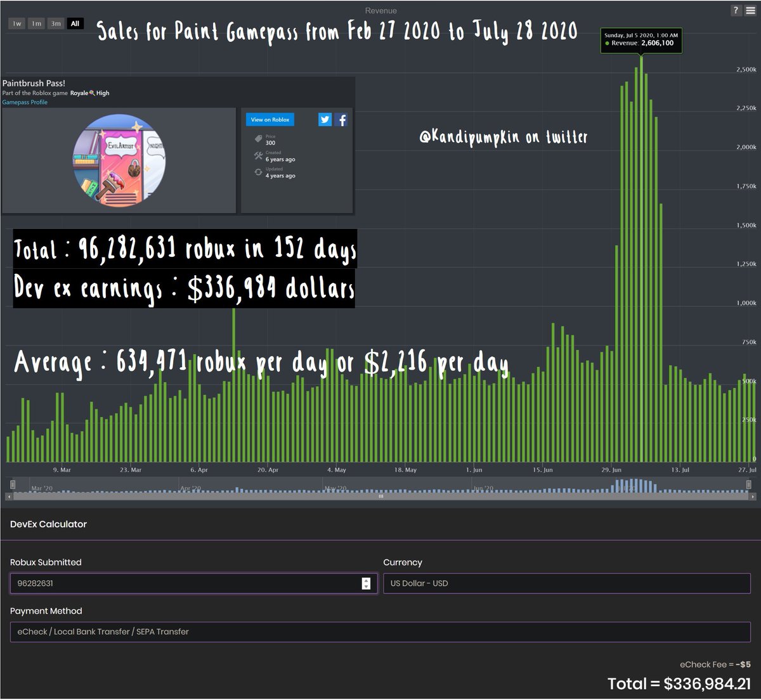The image size is (761, 700).
Task: Click the 4. May axis label
Action: [337, 470]
